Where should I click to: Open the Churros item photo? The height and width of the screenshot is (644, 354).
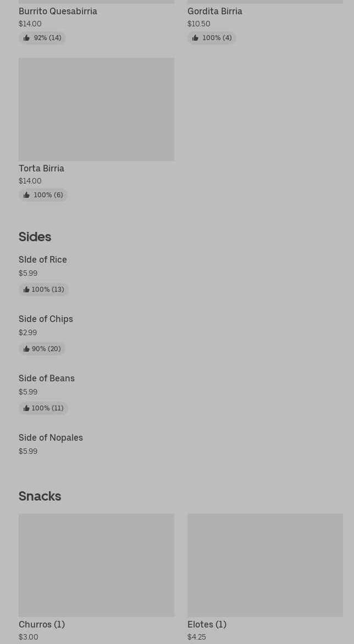96,565
